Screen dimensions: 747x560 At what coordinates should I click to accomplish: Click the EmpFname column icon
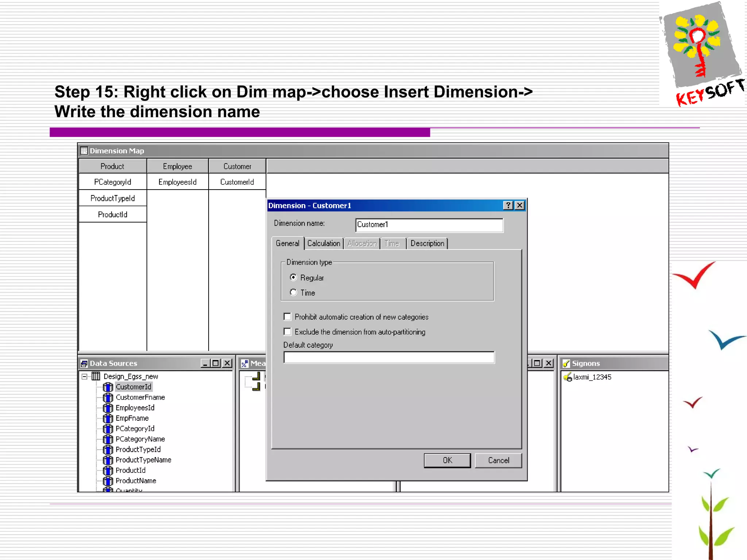click(108, 418)
